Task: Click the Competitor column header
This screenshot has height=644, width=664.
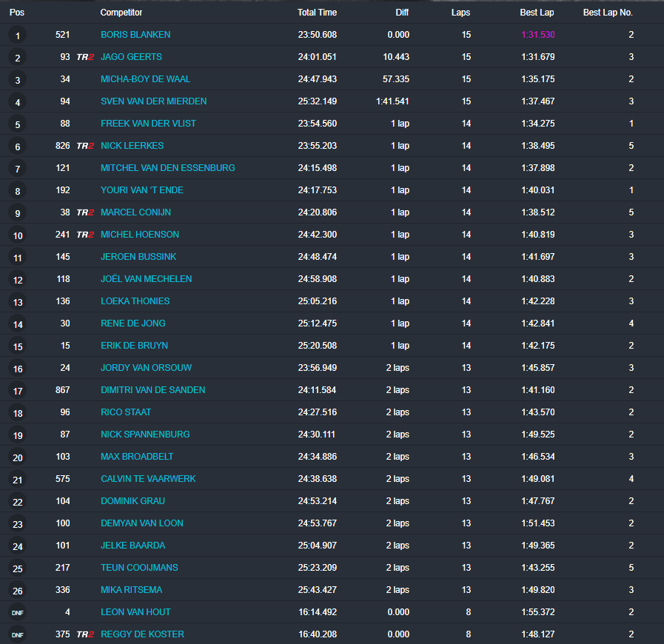Action: click(121, 13)
